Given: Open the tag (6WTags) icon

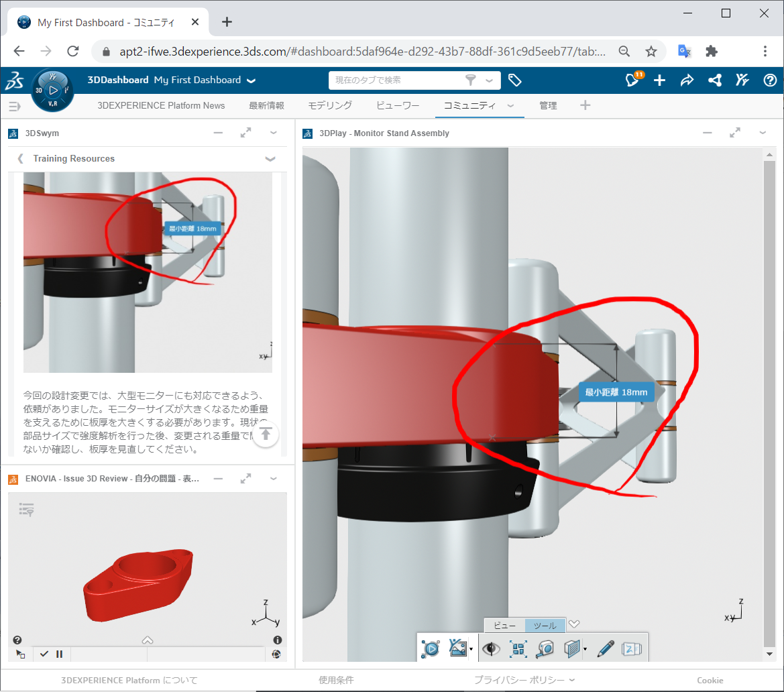Looking at the screenshot, I should coord(515,80).
